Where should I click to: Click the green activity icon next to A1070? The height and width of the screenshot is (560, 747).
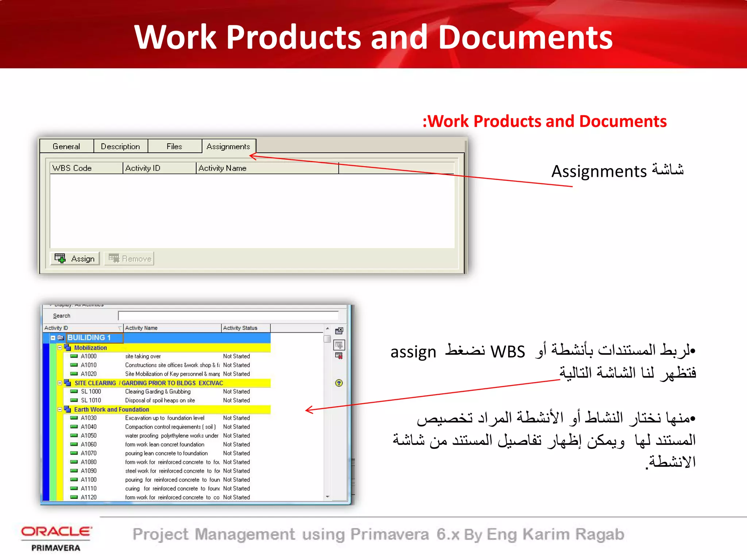click(x=74, y=453)
